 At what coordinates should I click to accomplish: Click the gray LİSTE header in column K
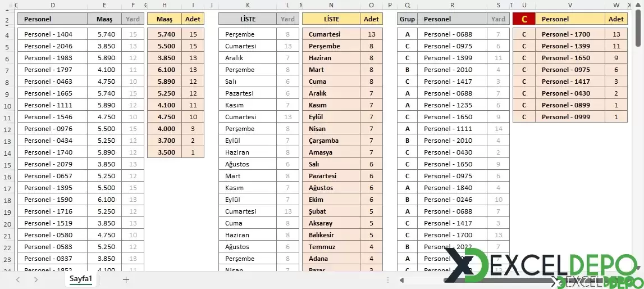pos(248,19)
